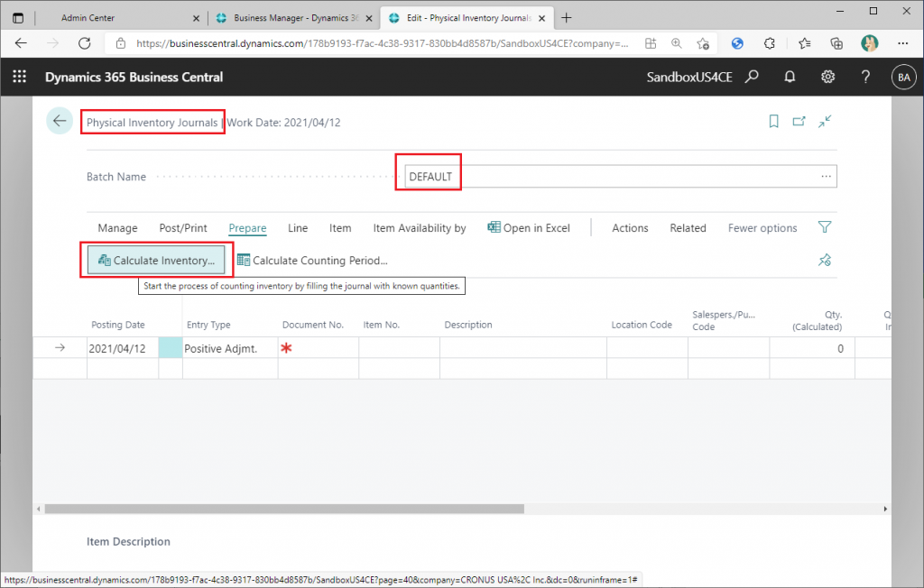Viewport: 924px width, 588px height.
Task: Open the browser extensions puzzle icon
Action: click(x=769, y=43)
